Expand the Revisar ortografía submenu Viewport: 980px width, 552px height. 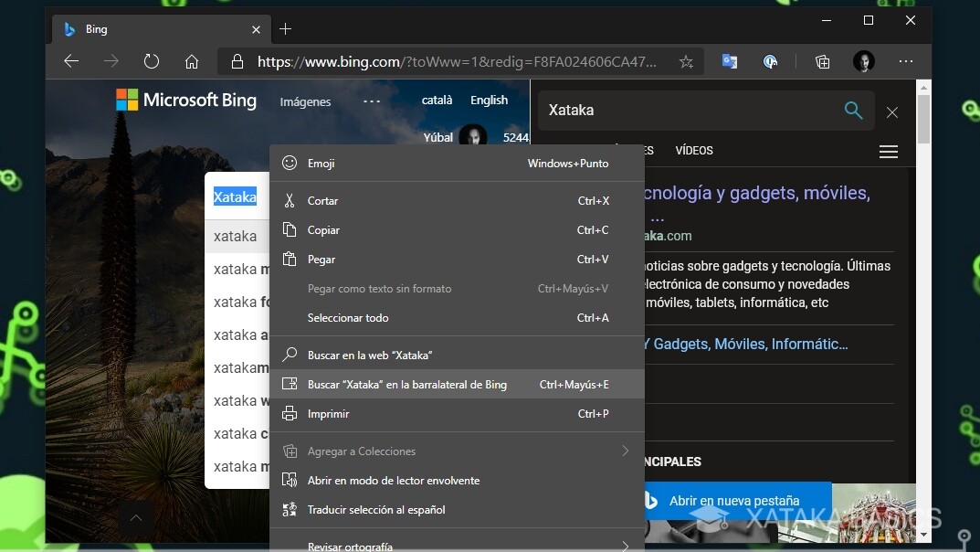point(625,543)
